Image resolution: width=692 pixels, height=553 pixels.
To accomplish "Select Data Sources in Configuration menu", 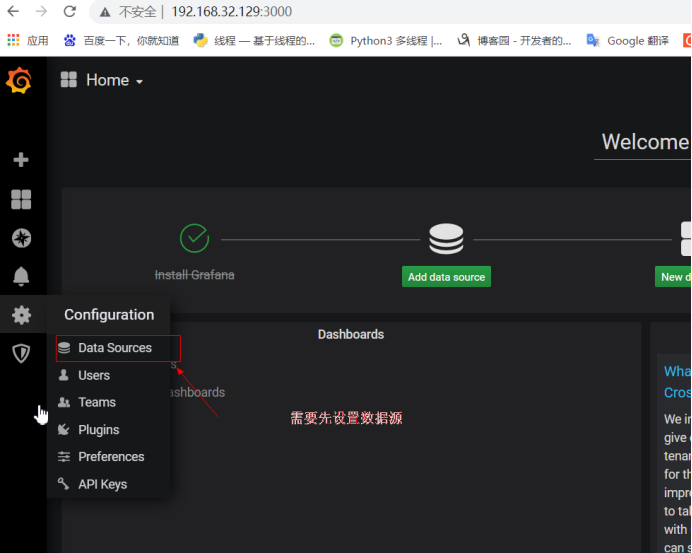I will (x=109, y=348).
